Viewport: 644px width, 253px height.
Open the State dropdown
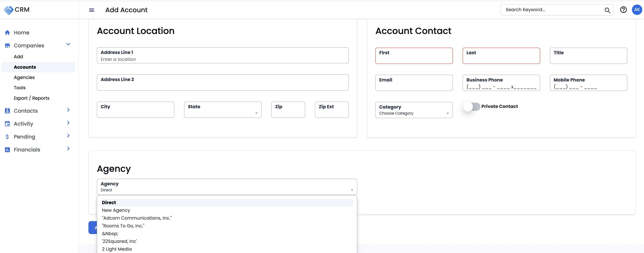pyautogui.click(x=223, y=110)
